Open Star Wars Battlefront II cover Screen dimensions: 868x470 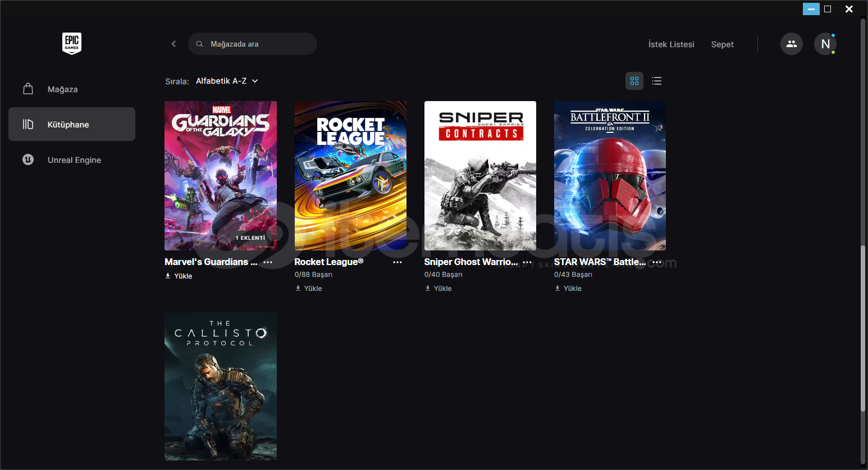click(x=610, y=176)
